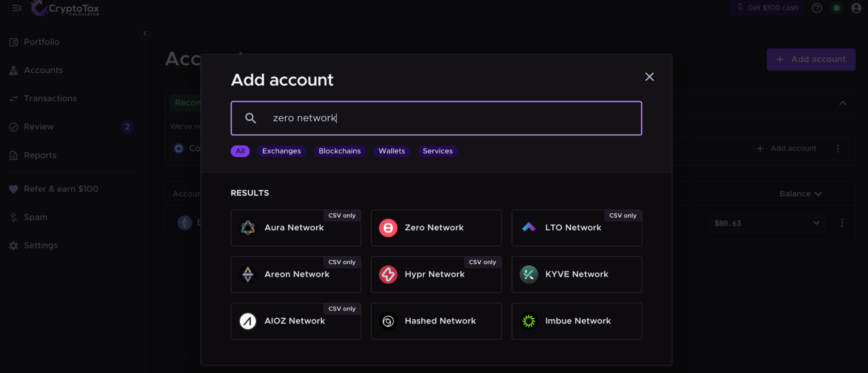
Task: Open the help question mark icon
Action: (817, 8)
